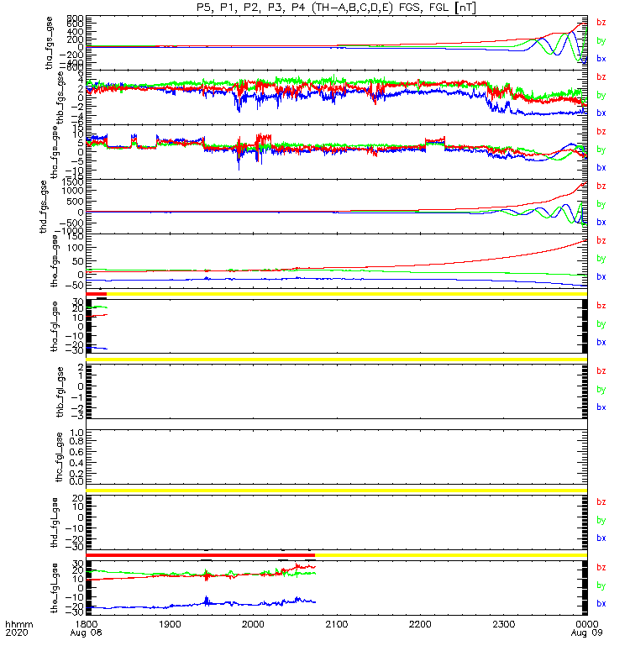This screenshot has width=630, height=672.
Task: Click bz legend beside thb_fgl_gse panel
Action: pyautogui.click(x=601, y=371)
